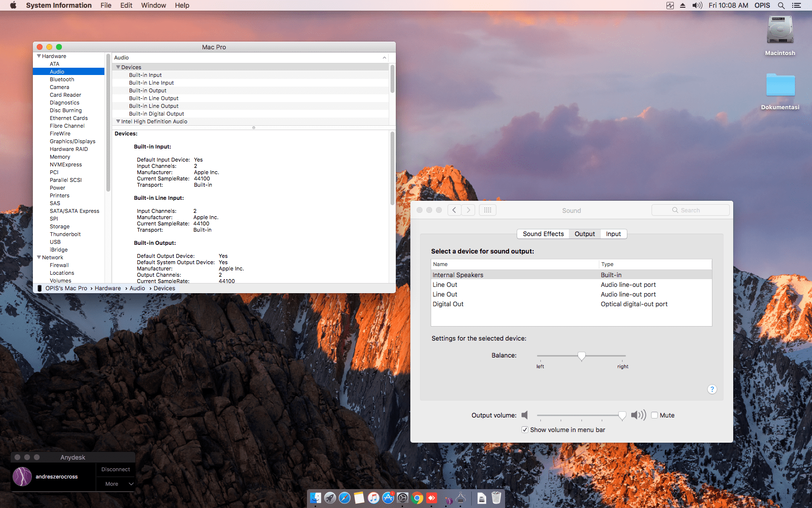Uncheck Show volume in menu bar
This screenshot has height=508, width=812.
coord(524,430)
